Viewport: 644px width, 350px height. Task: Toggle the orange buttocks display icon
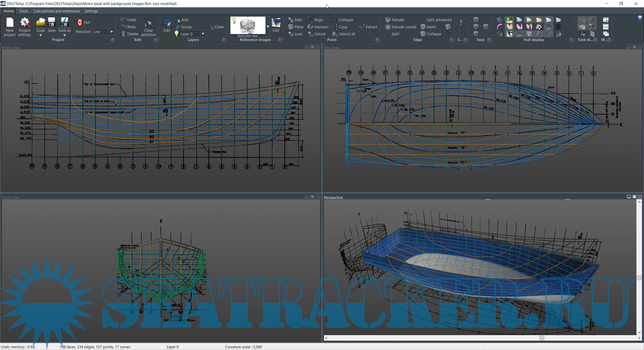tap(539, 20)
